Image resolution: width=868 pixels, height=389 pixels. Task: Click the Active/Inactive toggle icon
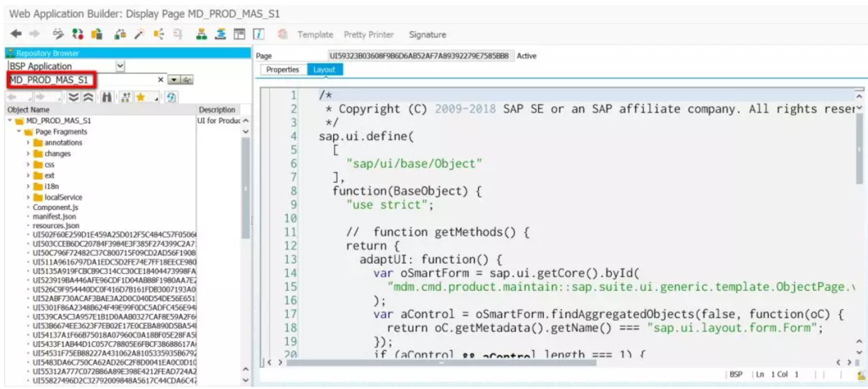[76, 34]
